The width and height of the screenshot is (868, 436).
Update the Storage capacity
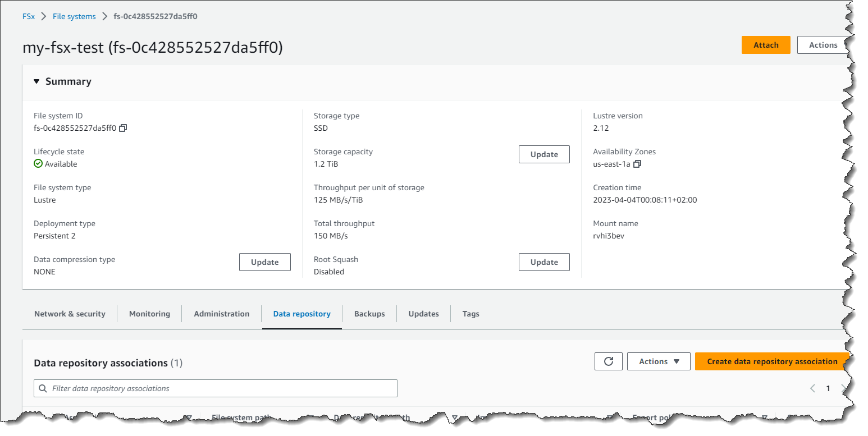[544, 154]
